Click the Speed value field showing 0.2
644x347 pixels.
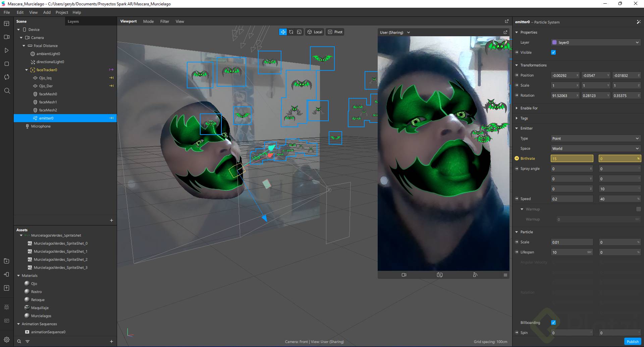[x=572, y=199]
